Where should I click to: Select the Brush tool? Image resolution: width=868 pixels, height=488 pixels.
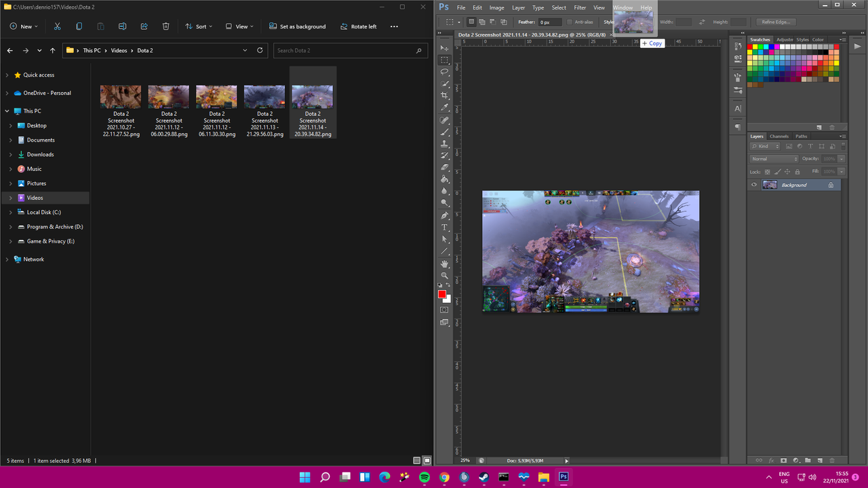tap(445, 132)
